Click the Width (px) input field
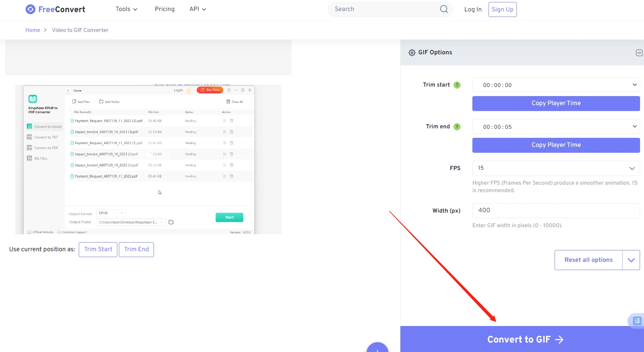 [556, 210]
